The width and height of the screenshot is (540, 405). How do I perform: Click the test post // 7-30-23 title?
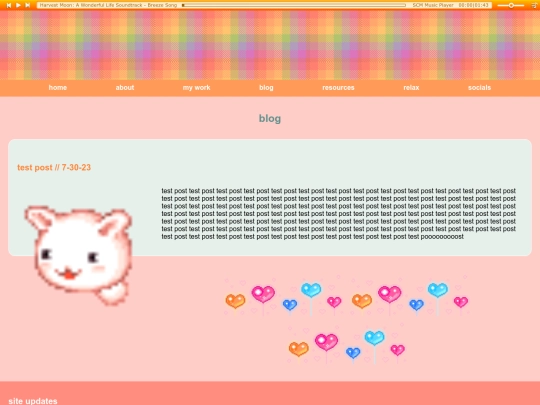(54, 167)
